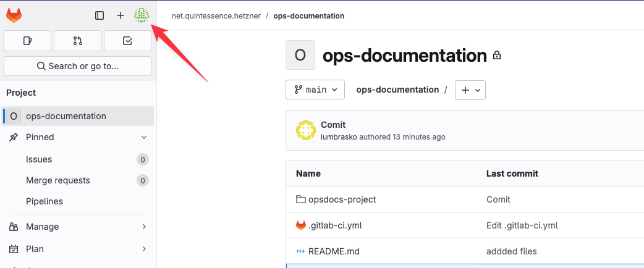Screen dimensions: 644x268
Task: Open Merge requests in the sidebar
Action: [x=58, y=180]
